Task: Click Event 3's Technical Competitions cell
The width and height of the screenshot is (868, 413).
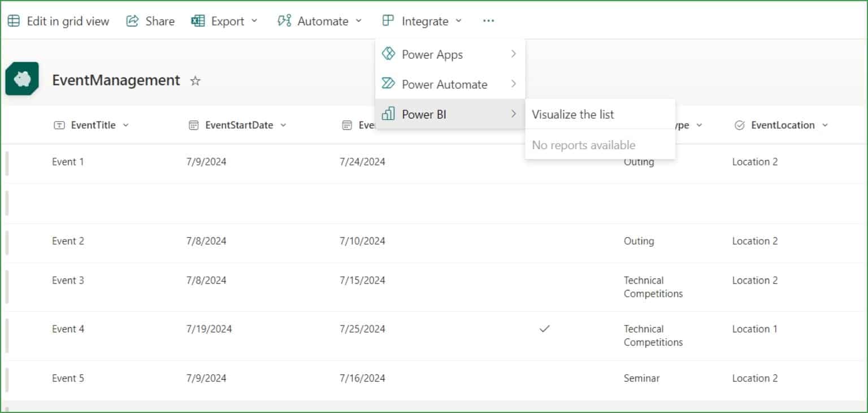Action: 653,287
